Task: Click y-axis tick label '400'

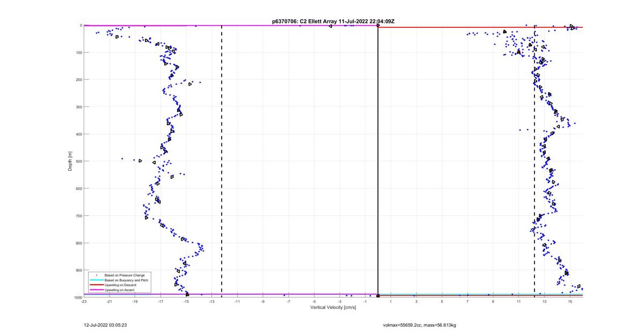Action: (78, 134)
